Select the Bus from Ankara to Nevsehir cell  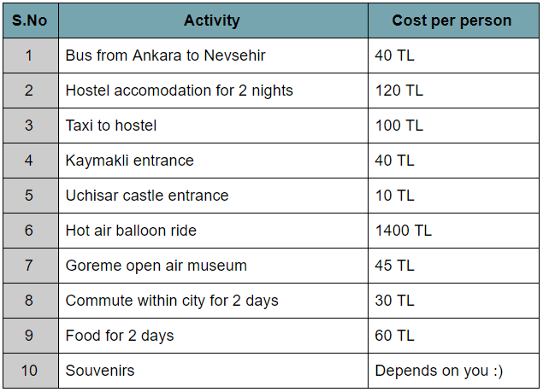[x=166, y=56]
